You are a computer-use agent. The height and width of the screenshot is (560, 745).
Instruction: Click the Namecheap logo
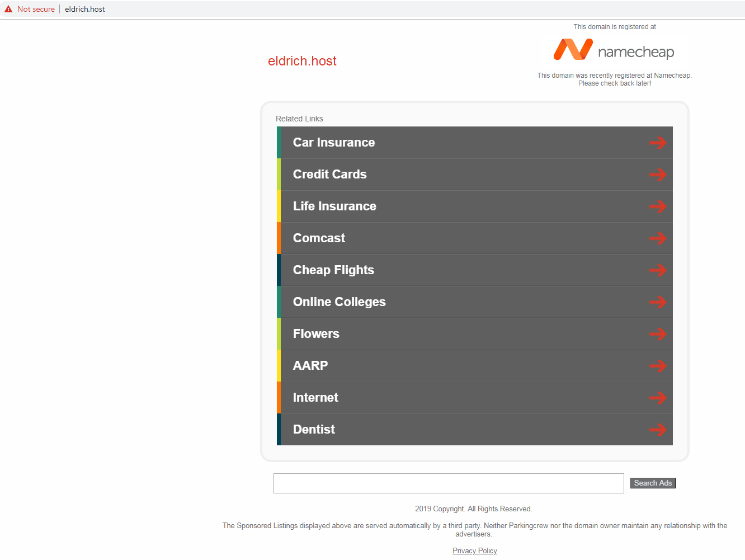614,50
